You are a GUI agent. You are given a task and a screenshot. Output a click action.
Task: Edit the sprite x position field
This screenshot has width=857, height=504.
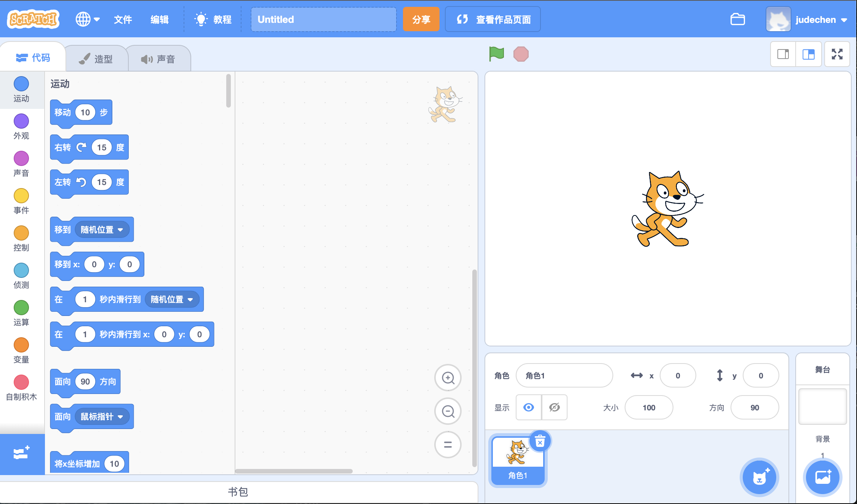tap(678, 376)
